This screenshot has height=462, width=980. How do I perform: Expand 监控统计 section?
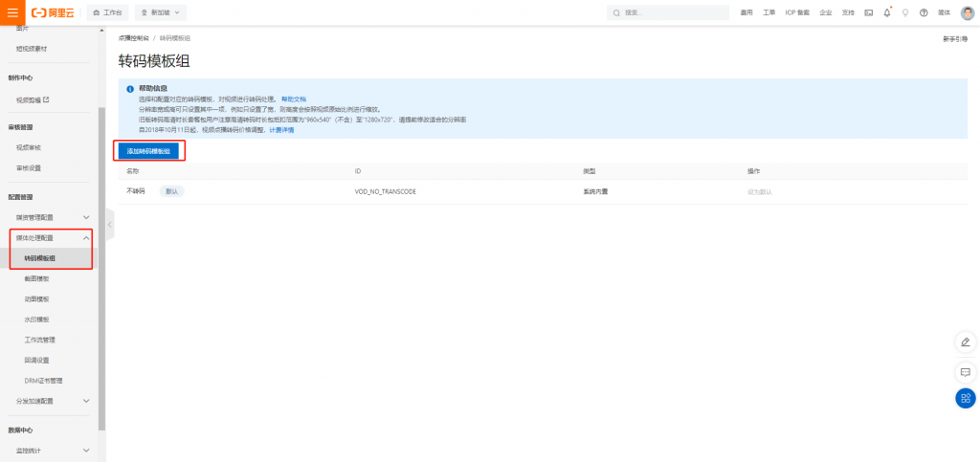(x=53, y=451)
